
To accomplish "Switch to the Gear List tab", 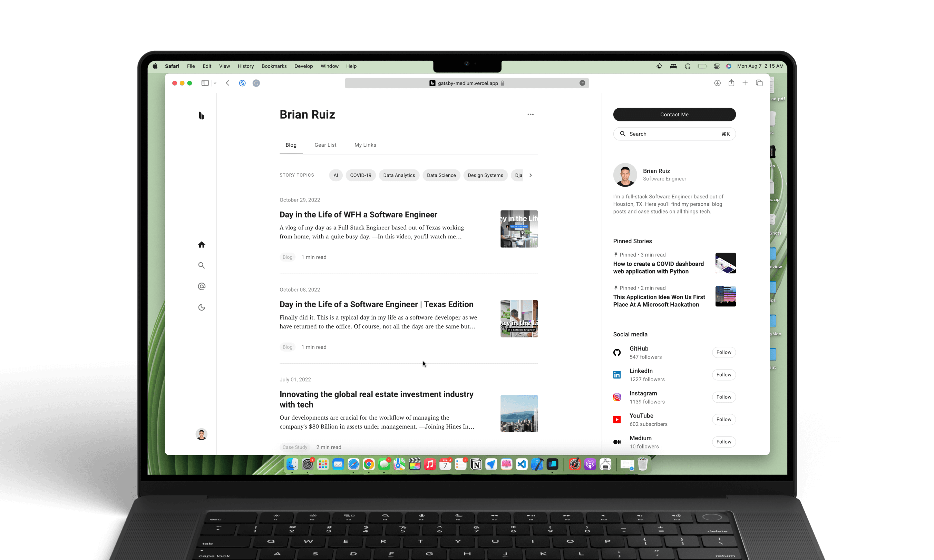I will point(325,145).
